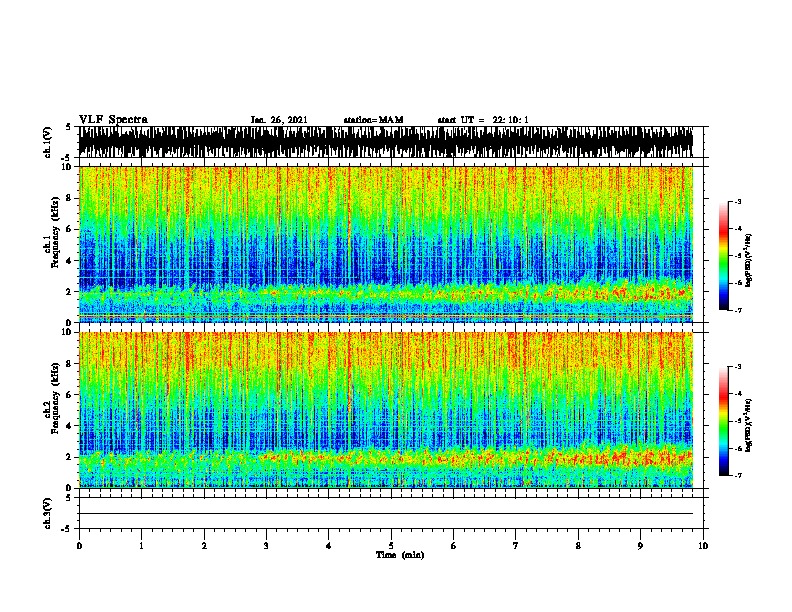Click the '-7' label on the ch.2 color bar
The width and height of the screenshot is (792, 612).
click(x=738, y=476)
